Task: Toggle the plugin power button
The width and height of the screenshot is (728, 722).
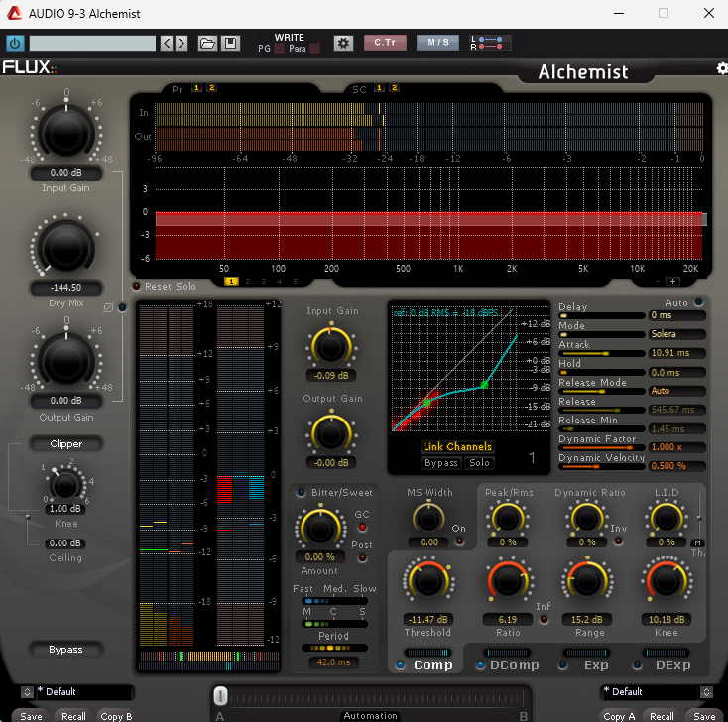Action: 15,43
